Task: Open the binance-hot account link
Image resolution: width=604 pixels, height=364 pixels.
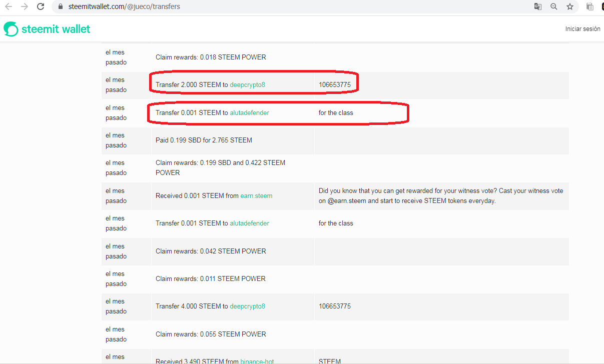Action: [x=257, y=361]
